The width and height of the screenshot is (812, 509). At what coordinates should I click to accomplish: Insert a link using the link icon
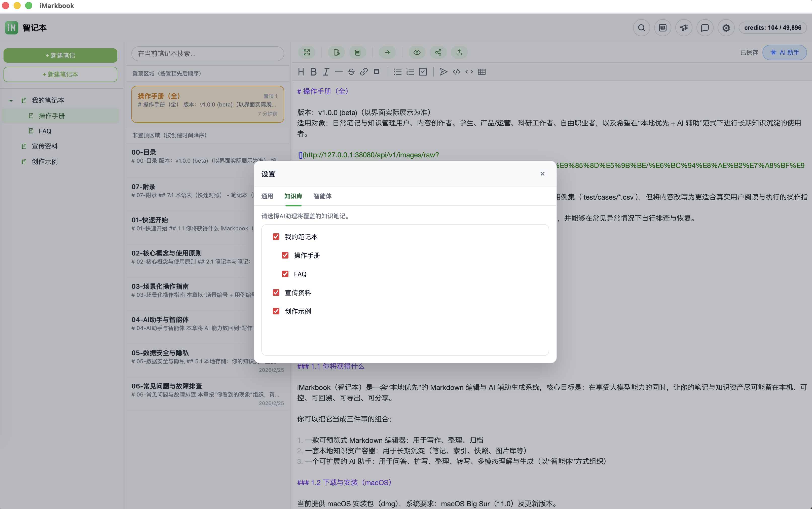(364, 72)
